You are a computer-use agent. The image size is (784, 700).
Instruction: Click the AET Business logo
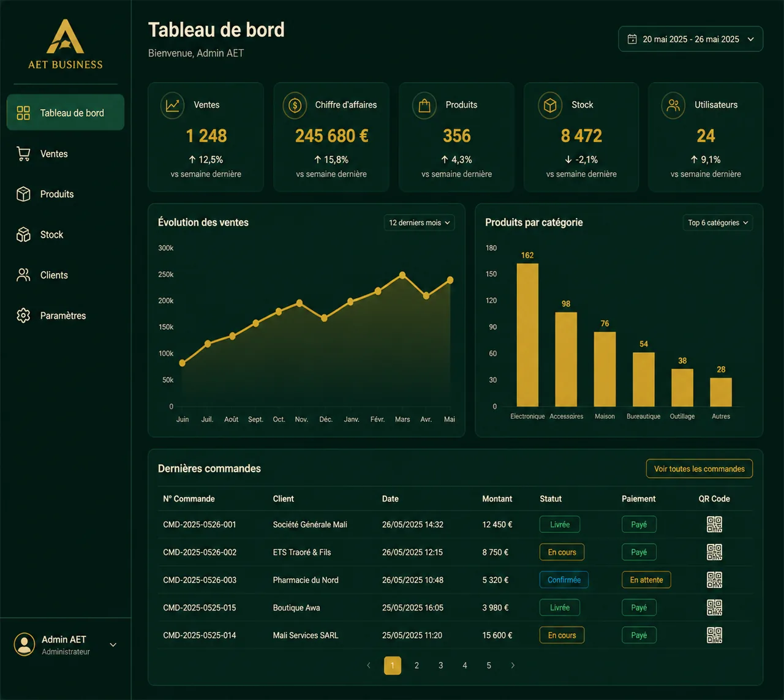pyautogui.click(x=66, y=44)
